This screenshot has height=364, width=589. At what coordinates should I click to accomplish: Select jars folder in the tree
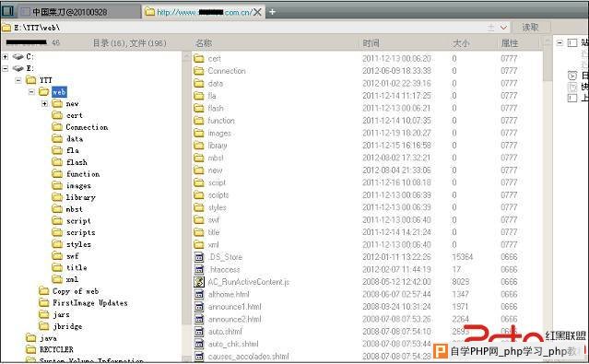pyautogui.click(x=61, y=314)
